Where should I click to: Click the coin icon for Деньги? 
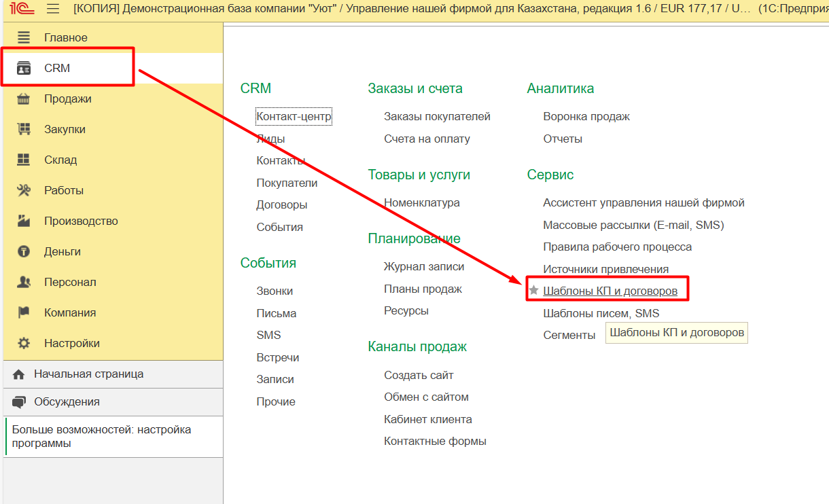[24, 252]
